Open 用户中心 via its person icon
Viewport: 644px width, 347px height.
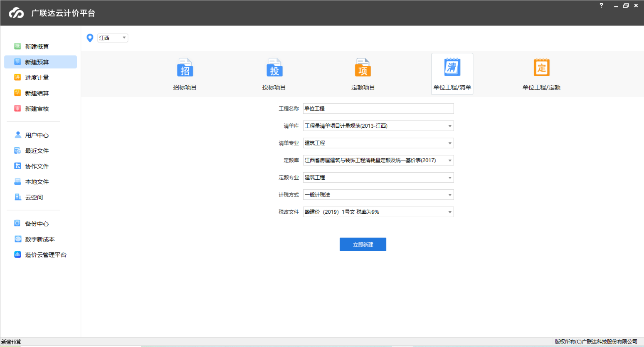pos(18,135)
